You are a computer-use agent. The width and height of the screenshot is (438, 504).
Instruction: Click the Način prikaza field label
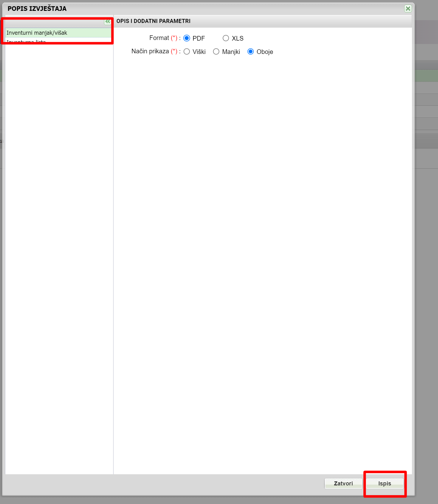tap(150, 51)
